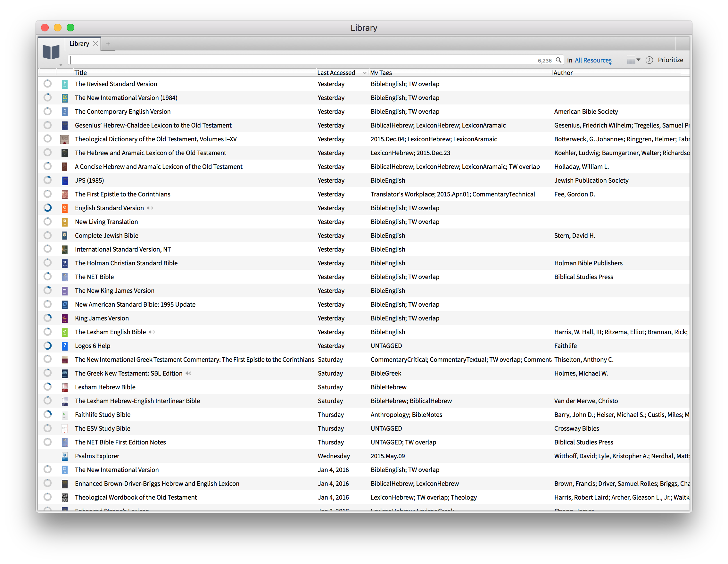Click author 'Thiselton, Anthony C.'
This screenshot has height=564, width=728.
point(584,360)
